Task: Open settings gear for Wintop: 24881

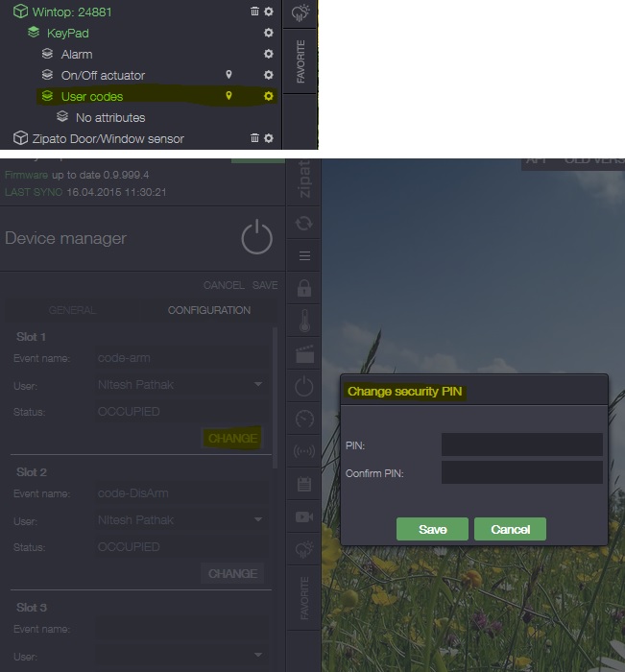Action: 269,12
